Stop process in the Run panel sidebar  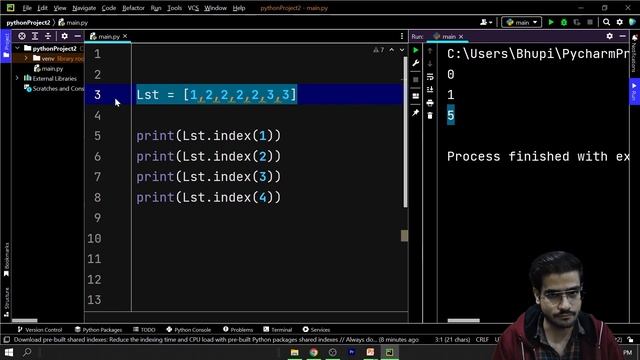click(416, 80)
